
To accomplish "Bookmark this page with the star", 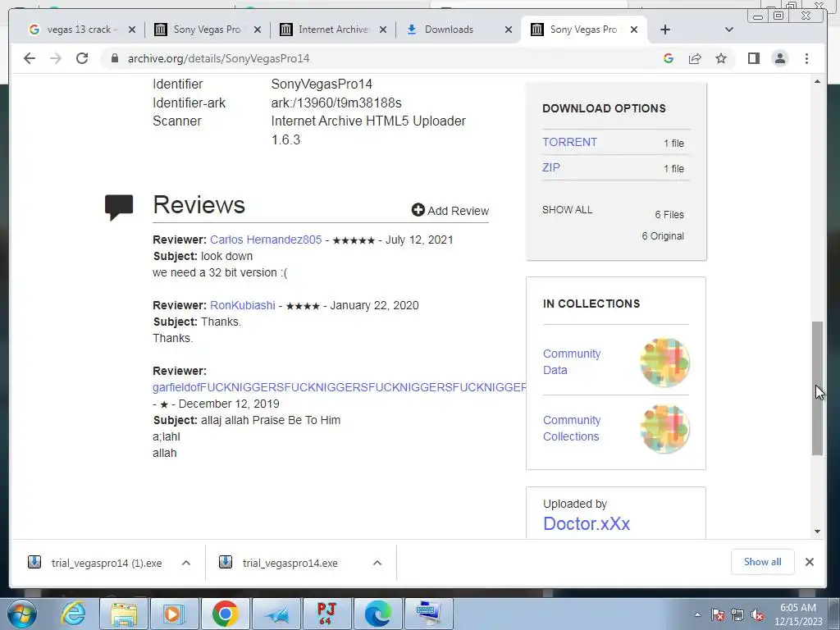I will click(721, 58).
